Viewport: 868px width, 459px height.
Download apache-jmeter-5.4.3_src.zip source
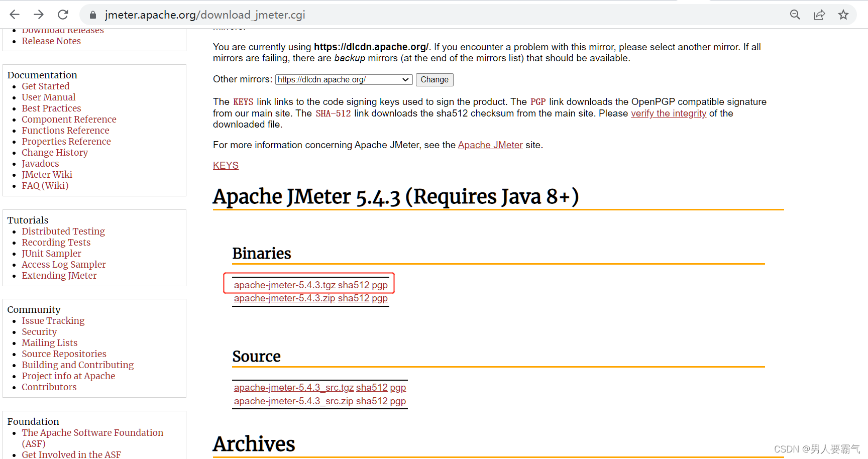(293, 401)
